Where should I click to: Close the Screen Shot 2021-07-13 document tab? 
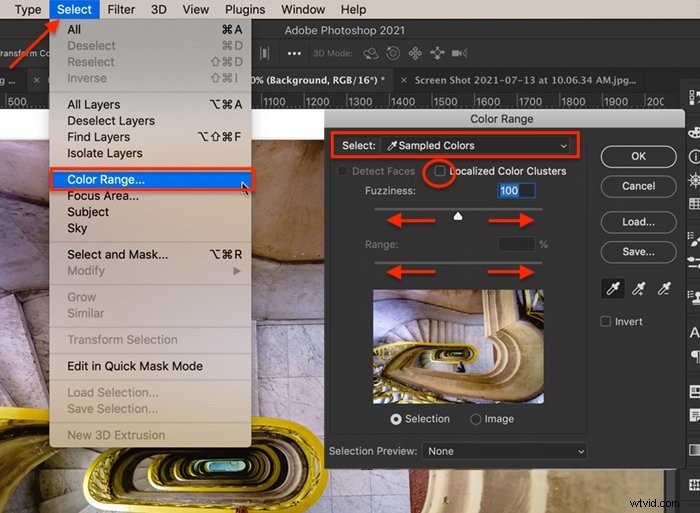coord(404,80)
